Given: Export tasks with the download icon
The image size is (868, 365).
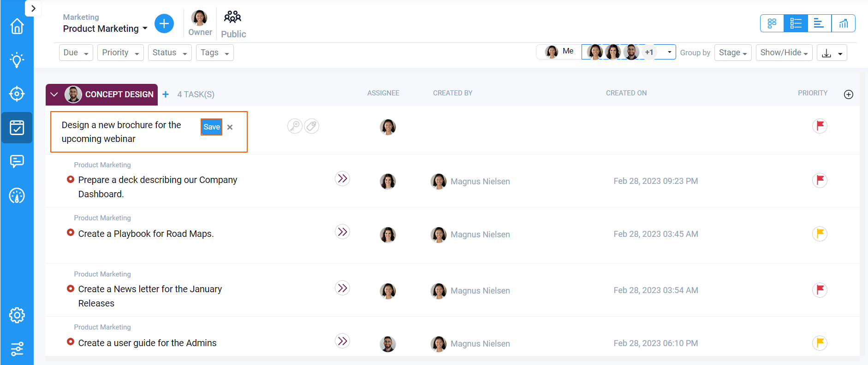Looking at the screenshot, I should tap(827, 53).
